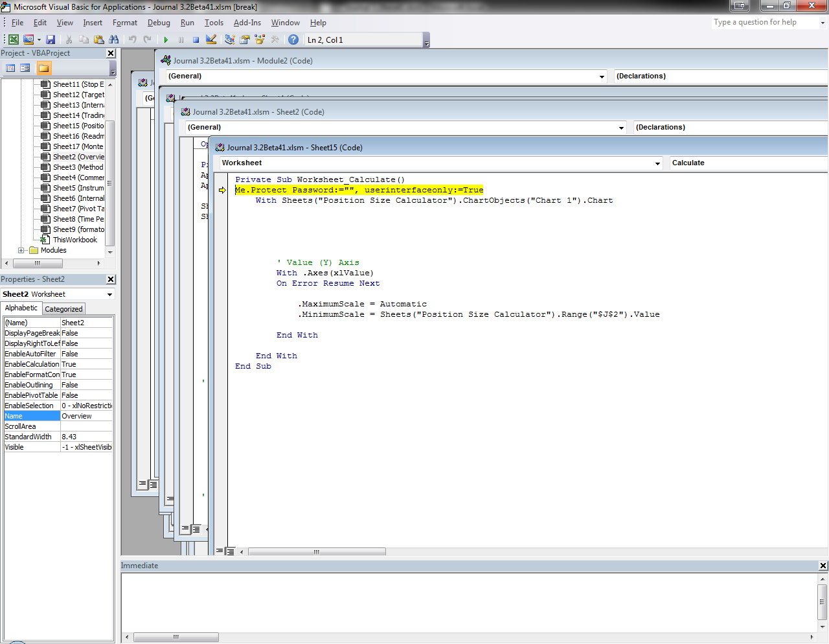The width and height of the screenshot is (829, 644).
Task: Open the Tools menu
Action: pyautogui.click(x=214, y=23)
